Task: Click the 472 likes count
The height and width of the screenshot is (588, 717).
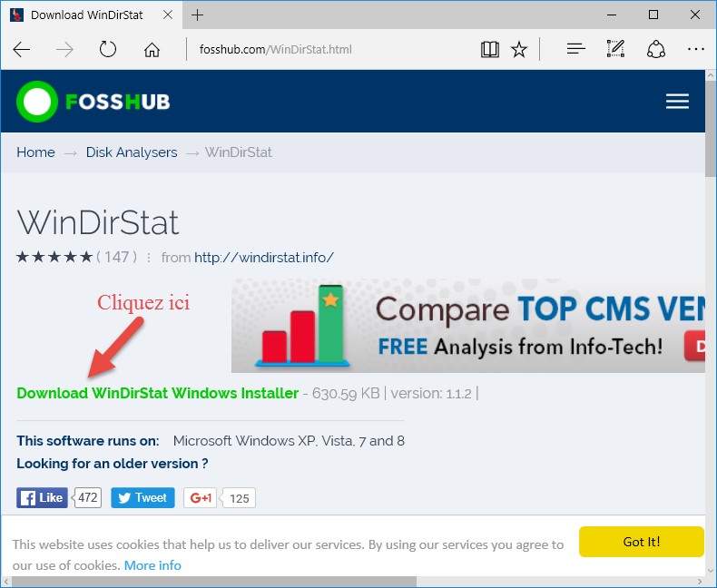Action: [87, 497]
